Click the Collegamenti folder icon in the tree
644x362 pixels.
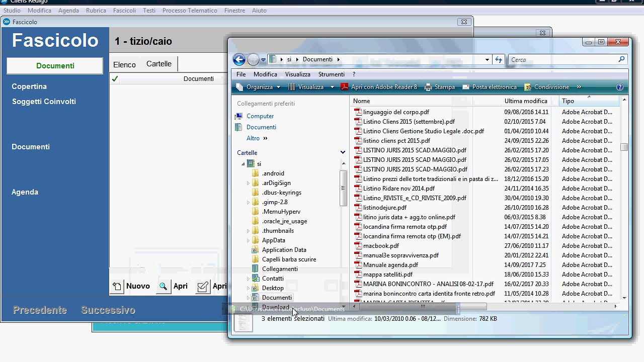pyautogui.click(x=255, y=269)
